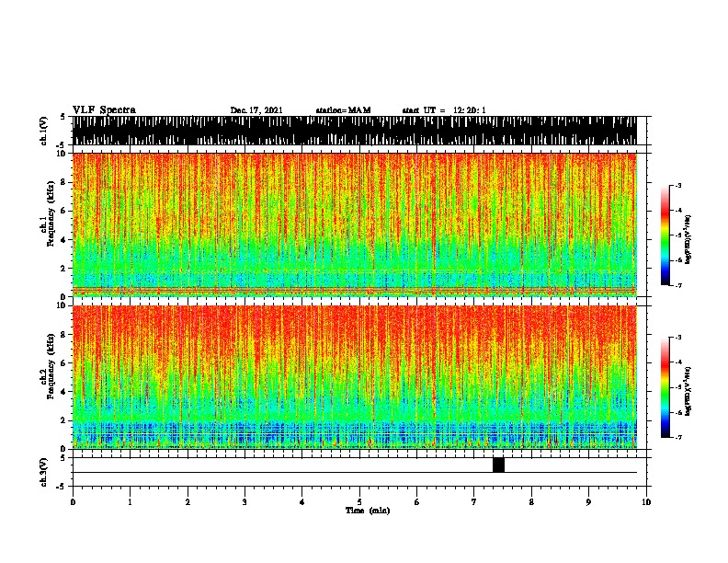Click the "-7" label on ch.2 color scale
728x563 pixels.
pos(677,437)
